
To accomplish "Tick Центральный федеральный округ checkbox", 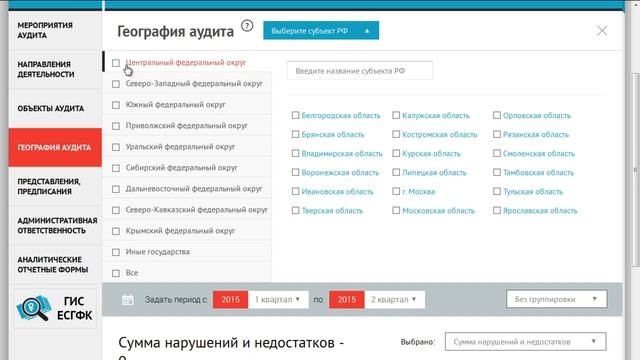I will pyautogui.click(x=116, y=63).
